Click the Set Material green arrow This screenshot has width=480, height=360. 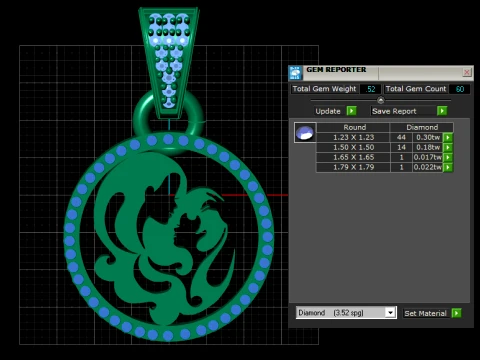[x=456, y=313]
